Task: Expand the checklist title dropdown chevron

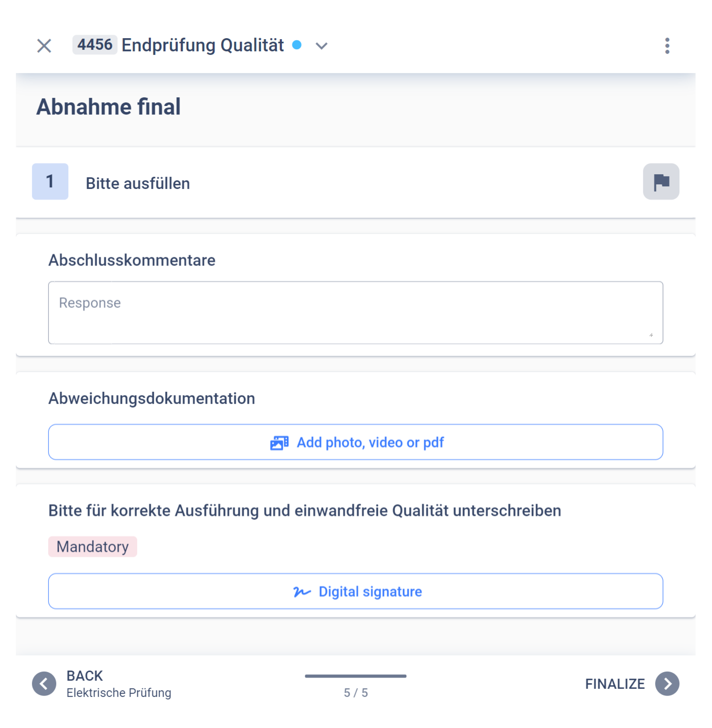Action: point(321,46)
